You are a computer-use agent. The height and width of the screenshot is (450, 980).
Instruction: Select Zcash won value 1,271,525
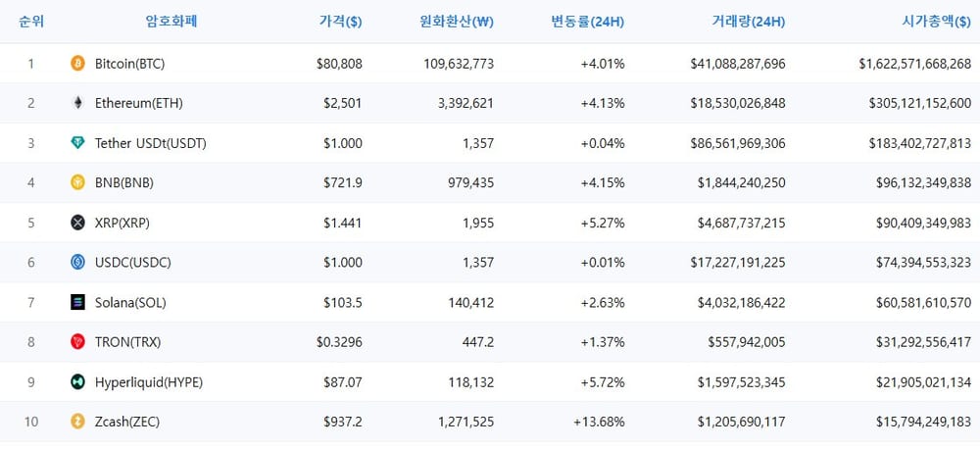click(x=465, y=422)
